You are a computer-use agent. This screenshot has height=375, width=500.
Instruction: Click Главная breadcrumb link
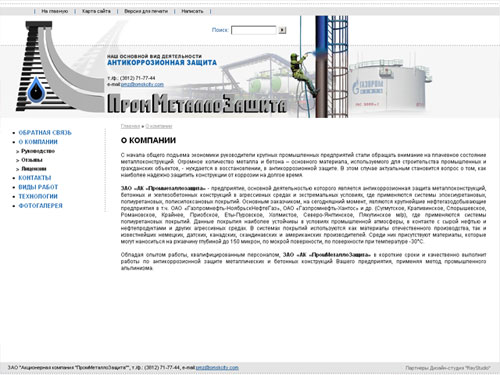tap(130, 126)
